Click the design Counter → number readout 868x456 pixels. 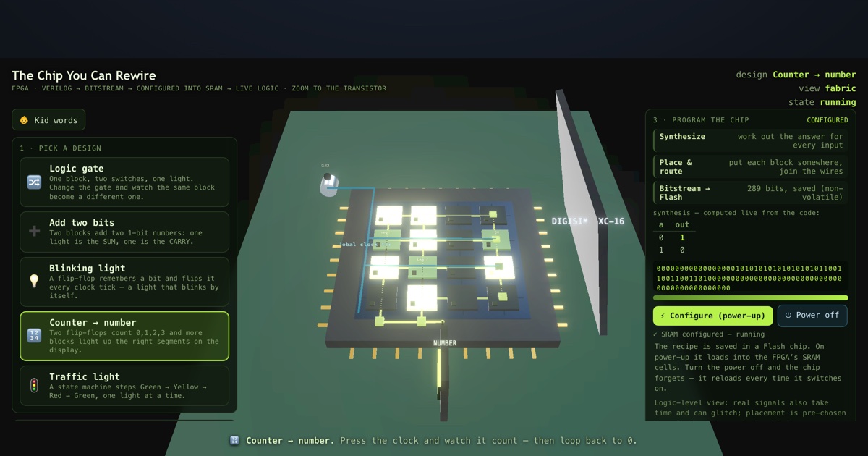click(x=796, y=75)
